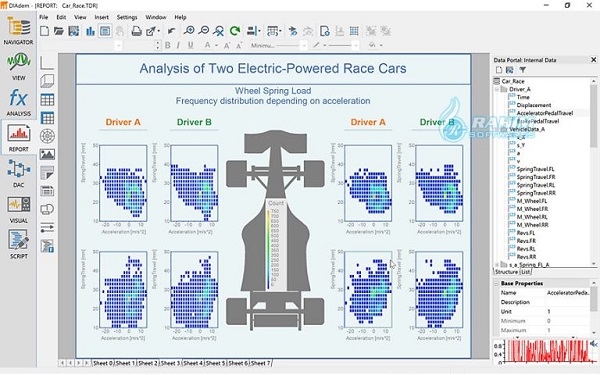Open the Insert menu
The image size is (600, 375).
(x=101, y=17)
